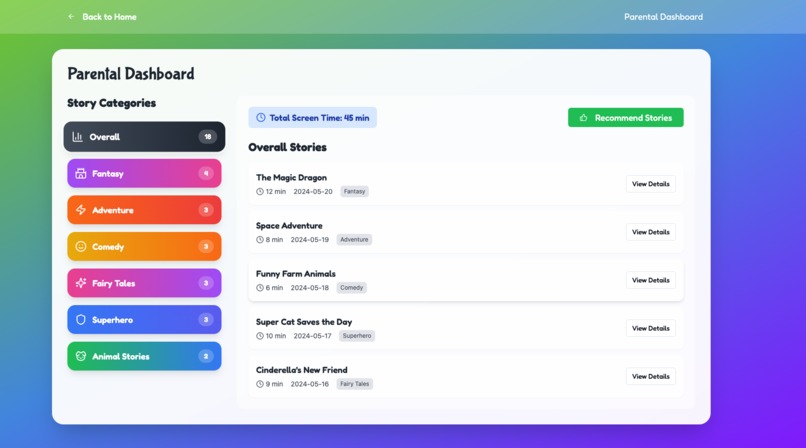This screenshot has height=448, width=806.
Task: Click the Fantasy castle icon
Action: [x=81, y=174]
